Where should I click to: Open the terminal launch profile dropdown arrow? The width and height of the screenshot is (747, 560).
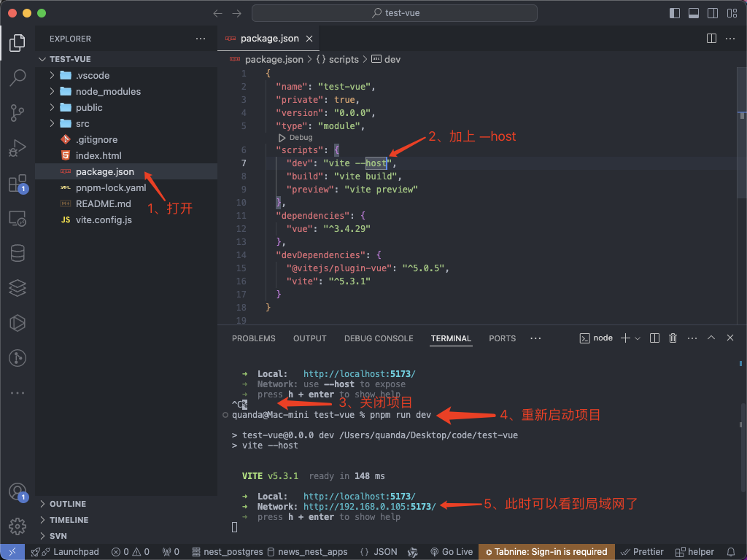click(638, 338)
